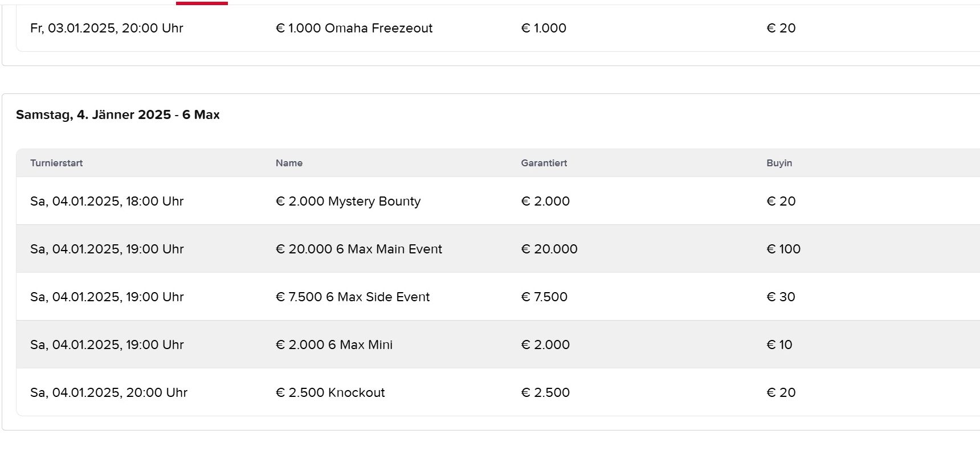The height and width of the screenshot is (451, 980).
Task: Open the € 2.000 Mystery Bounty tournament
Action: pyautogui.click(x=348, y=201)
